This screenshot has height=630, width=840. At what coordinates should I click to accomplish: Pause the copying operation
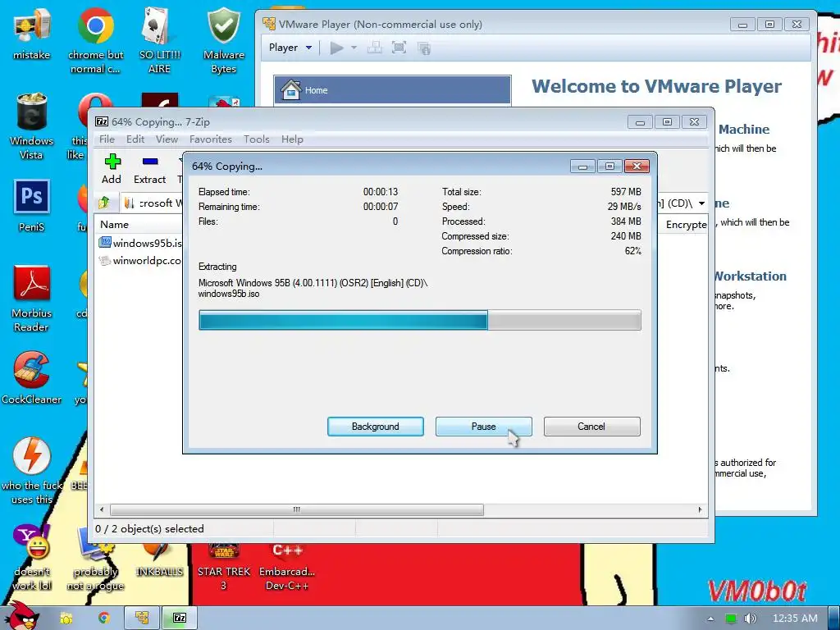484,427
